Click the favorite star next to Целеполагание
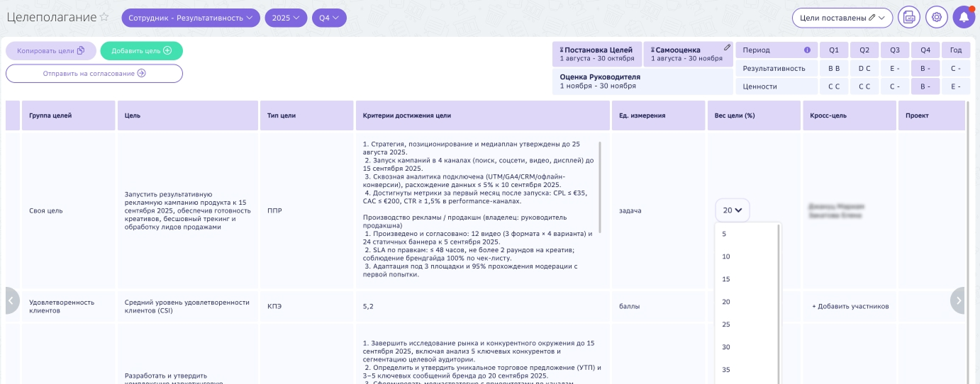Viewport: 980px width, 384px height. click(x=104, y=18)
